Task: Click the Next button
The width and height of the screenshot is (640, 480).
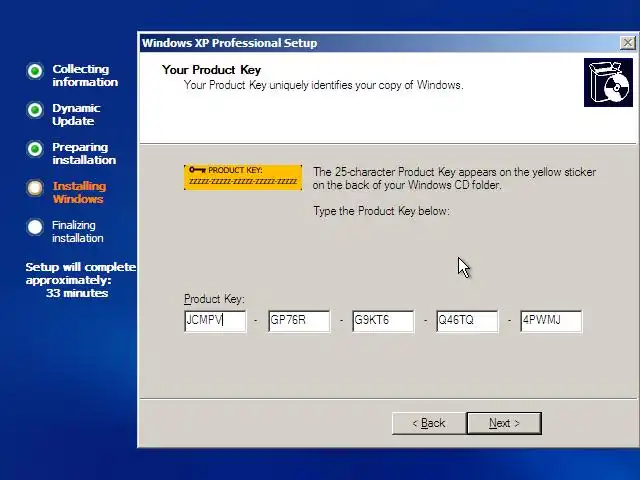Action: pos(504,423)
